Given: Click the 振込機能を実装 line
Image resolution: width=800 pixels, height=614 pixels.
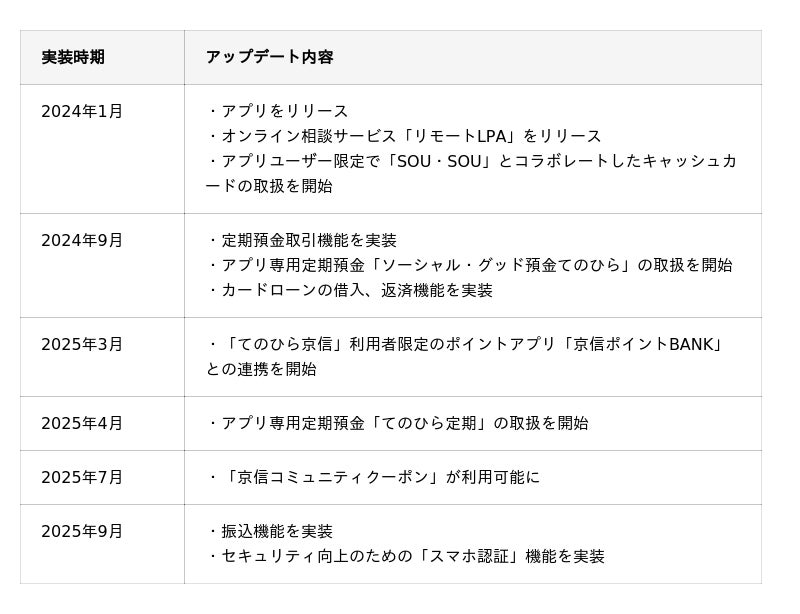Looking at the screenshot, I should click(x=270, y=531).
